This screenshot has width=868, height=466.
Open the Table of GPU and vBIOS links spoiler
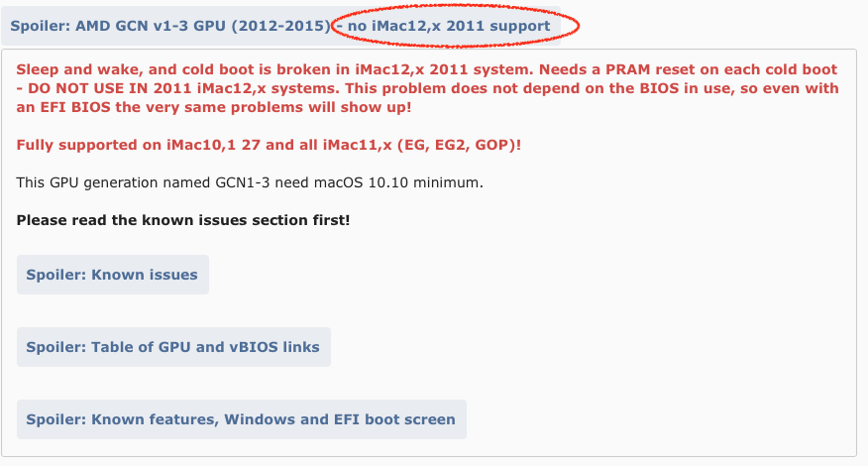coord(172,347)
